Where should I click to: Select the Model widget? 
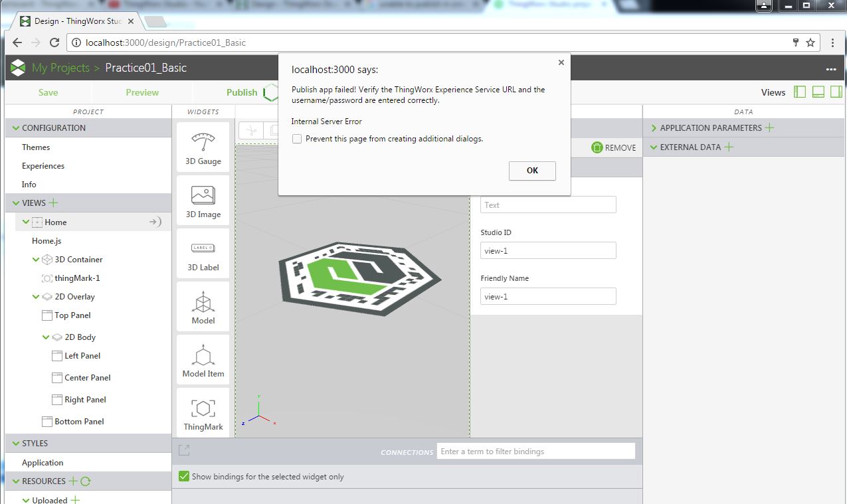203,305
